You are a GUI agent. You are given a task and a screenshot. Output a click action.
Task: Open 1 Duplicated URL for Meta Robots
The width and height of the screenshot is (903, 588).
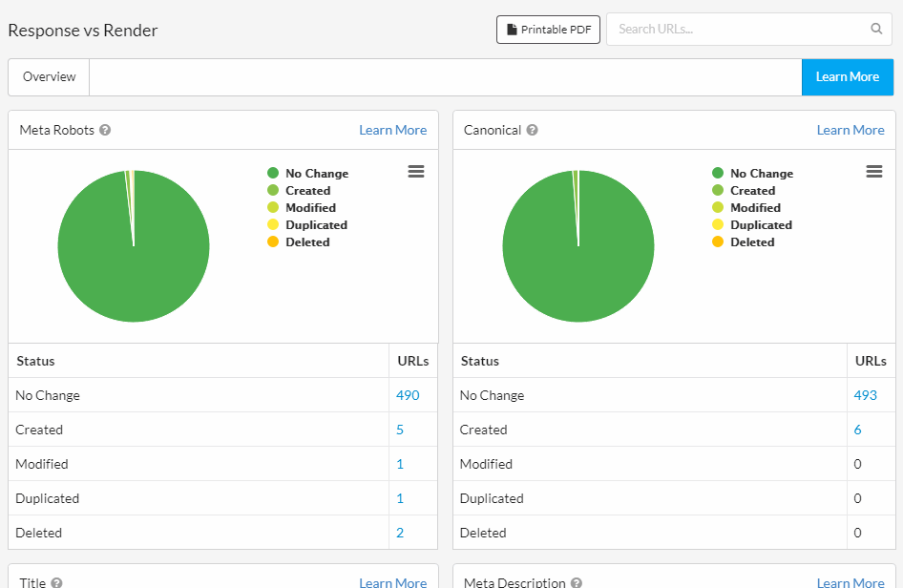pos(400,498)
